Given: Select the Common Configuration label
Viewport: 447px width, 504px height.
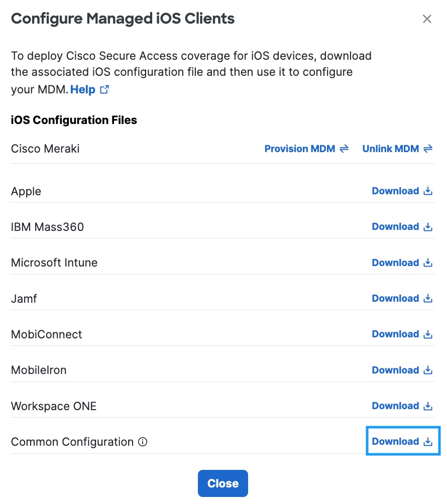Looking at the screenshot, I should [x=72, y=442].
